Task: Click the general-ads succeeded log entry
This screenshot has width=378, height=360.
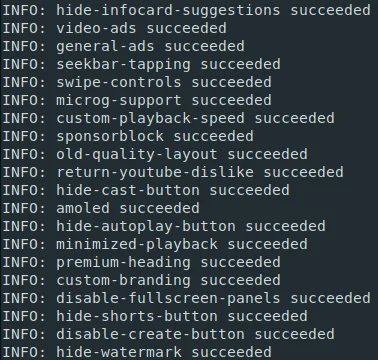Action: [x=123, y=46]
